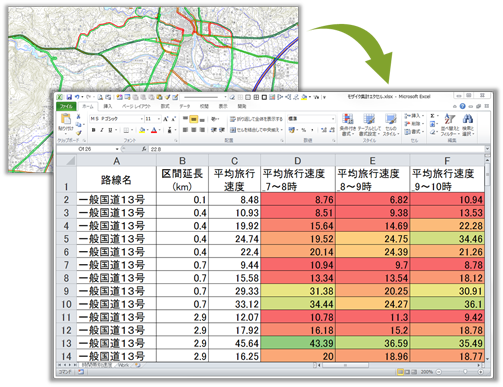Click the Decrease Font Size icon
Viewport: 503px width, 387px height.
[173, 119]
